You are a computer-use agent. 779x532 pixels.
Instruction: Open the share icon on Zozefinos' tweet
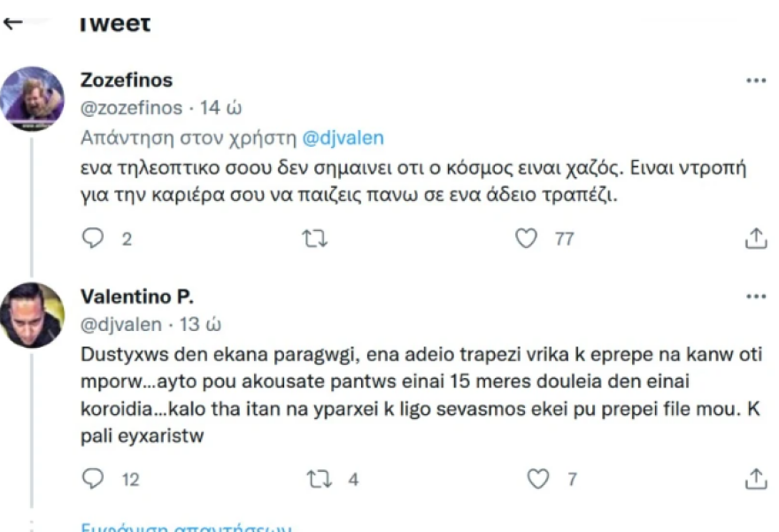(755, 237)
